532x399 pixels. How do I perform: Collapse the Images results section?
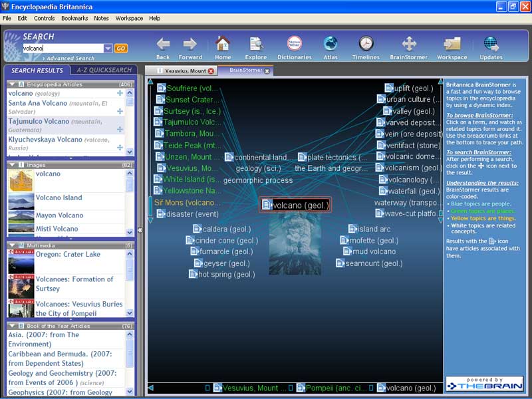point(11,164)
